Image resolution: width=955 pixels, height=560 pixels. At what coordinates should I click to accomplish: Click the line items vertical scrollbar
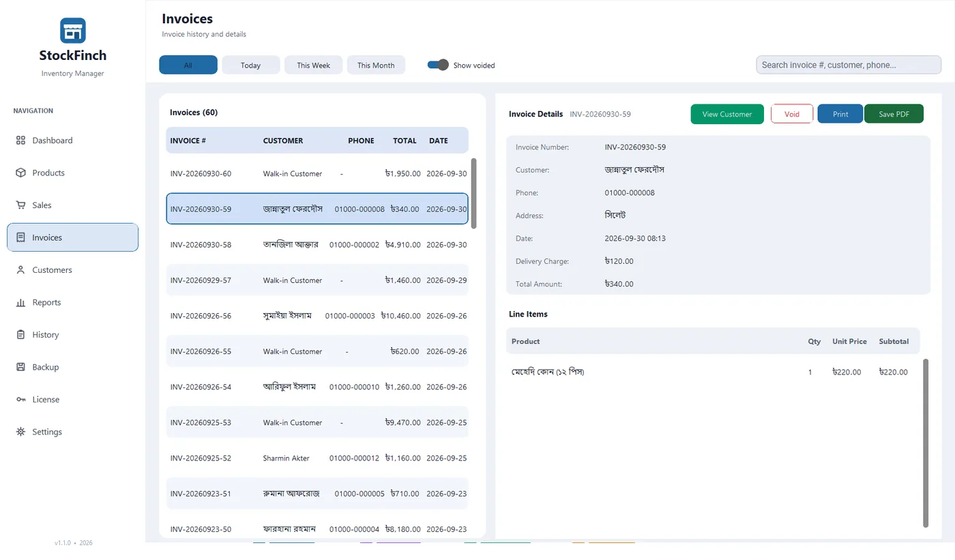[926, 443]
